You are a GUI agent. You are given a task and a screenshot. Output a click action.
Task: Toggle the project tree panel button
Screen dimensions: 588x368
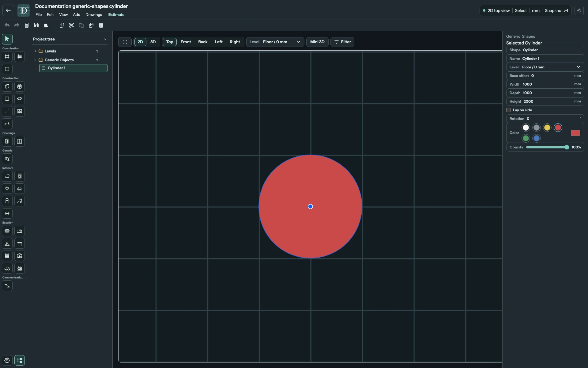coord(20,360)
